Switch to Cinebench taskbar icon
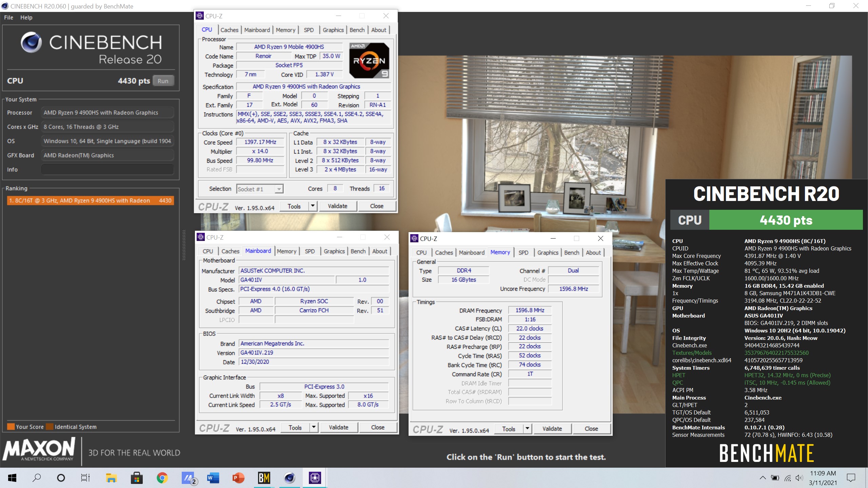 289,478
